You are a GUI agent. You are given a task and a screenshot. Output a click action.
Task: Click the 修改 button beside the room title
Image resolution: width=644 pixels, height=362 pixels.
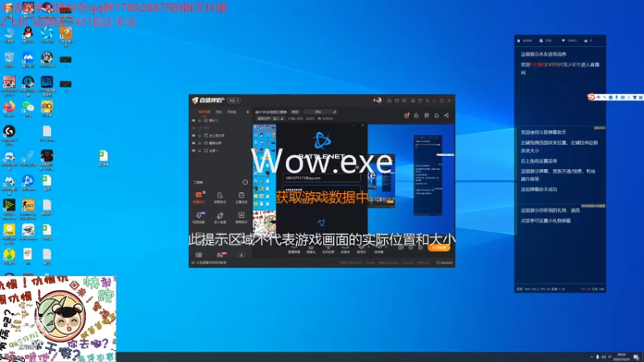pyautogui.click(x=295, y=112)
